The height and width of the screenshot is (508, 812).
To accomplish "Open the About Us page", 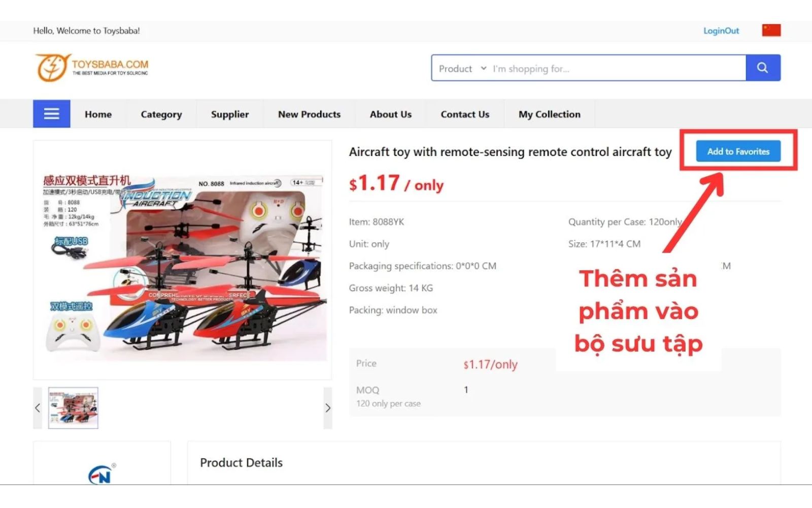I will tap(390, 114).
